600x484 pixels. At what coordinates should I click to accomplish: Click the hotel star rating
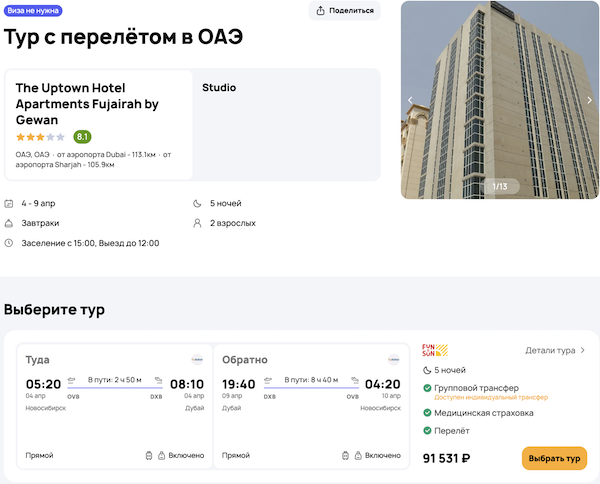pyautogui.click(x=40, y=137)
